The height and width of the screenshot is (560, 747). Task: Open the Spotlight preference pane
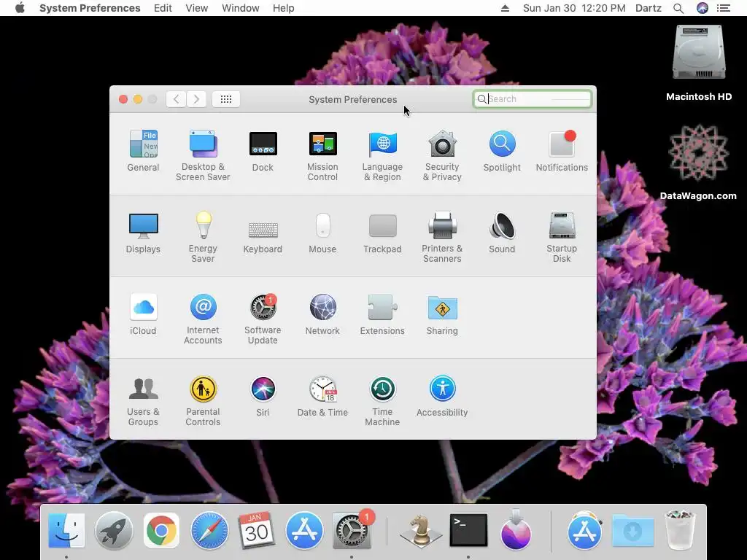502,150
